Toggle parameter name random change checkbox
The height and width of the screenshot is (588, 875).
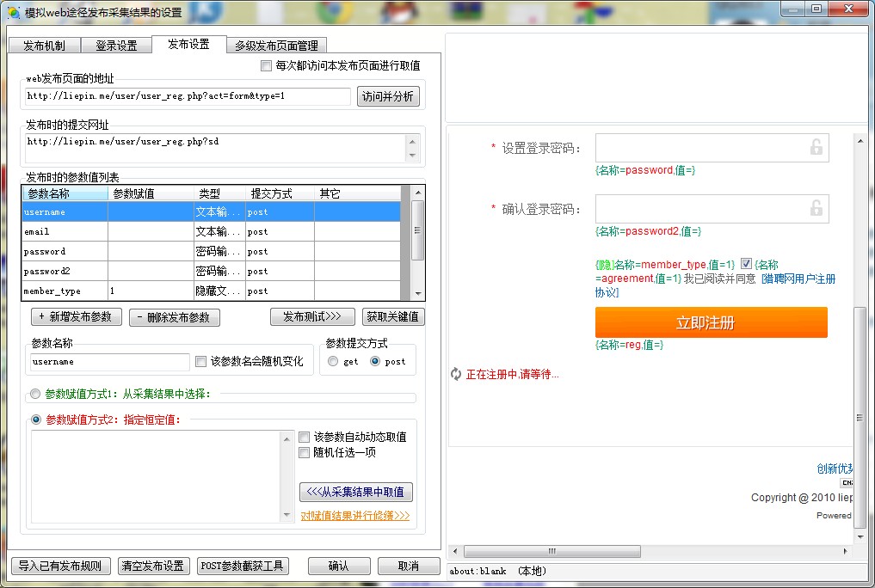(x=201, y=362)
